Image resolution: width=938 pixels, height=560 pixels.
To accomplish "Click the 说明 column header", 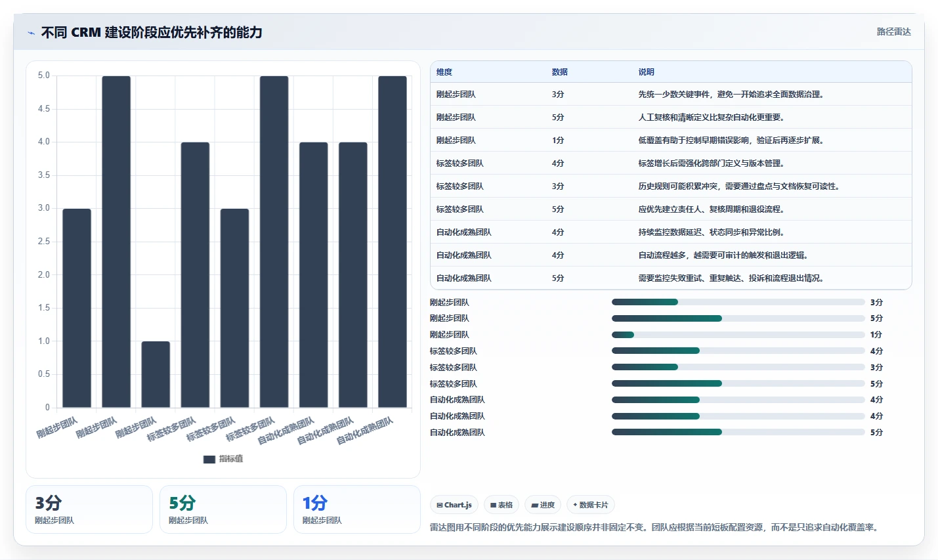I will pos(647,72).
